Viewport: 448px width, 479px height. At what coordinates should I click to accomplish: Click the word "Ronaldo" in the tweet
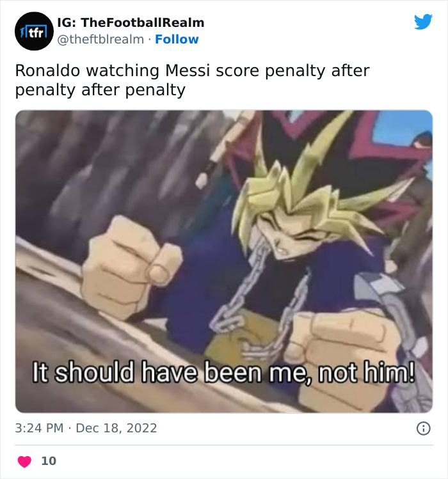point(47,70)
